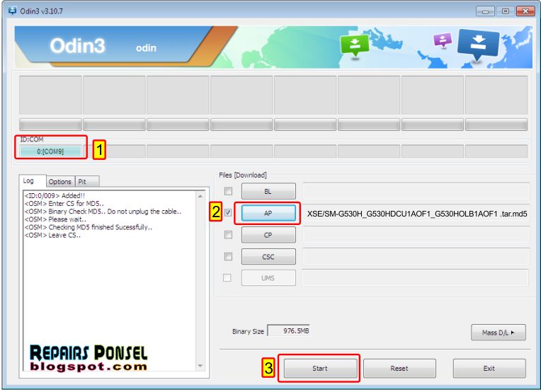Click the 'Binary Size' label

click(248, 331)
